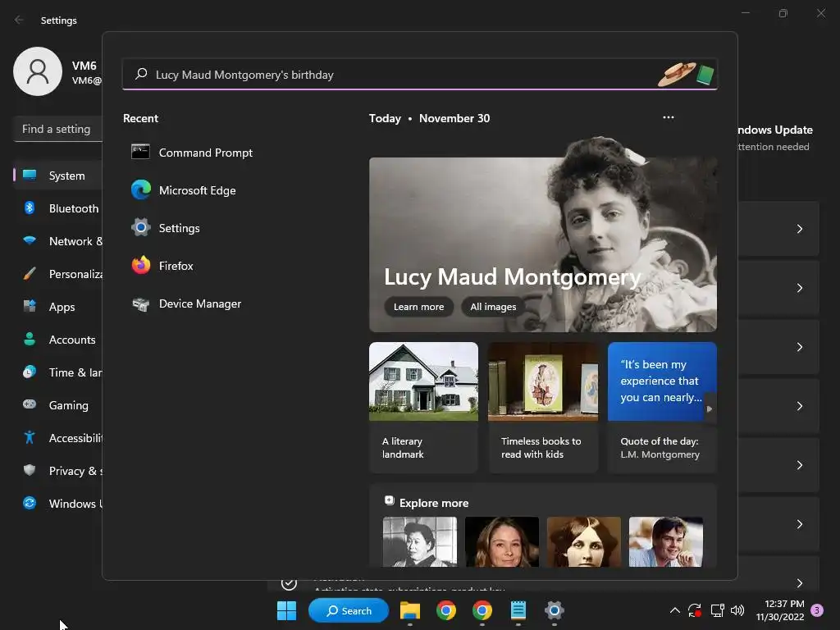Click the Learn more button
The width and height of the screenshot is (840, 630).
[x=418, y=307]
